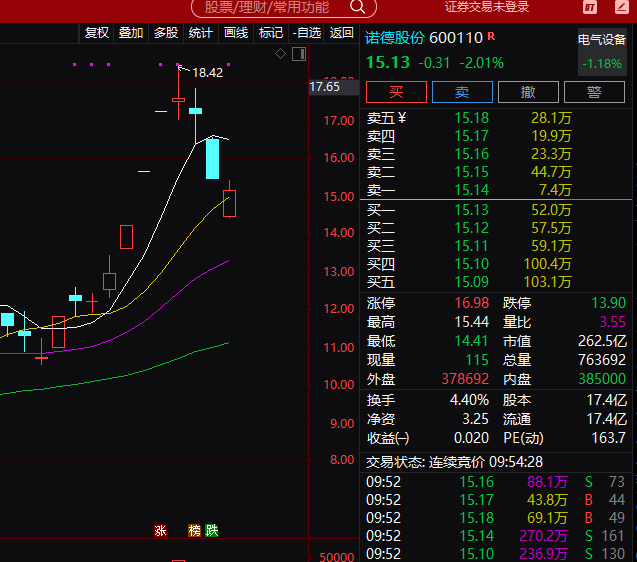Click 换手 value 4.40%

(469, 400)
